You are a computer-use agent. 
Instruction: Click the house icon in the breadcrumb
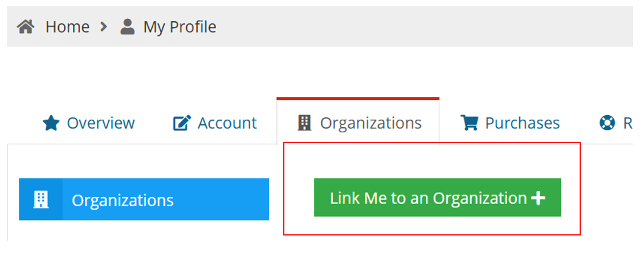[x=26, y=27]
